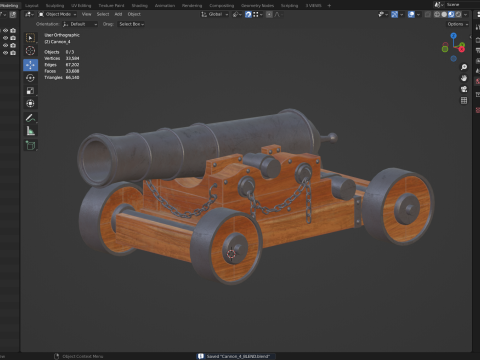Open the Add menu
The image size is (480, 360).
118,14
